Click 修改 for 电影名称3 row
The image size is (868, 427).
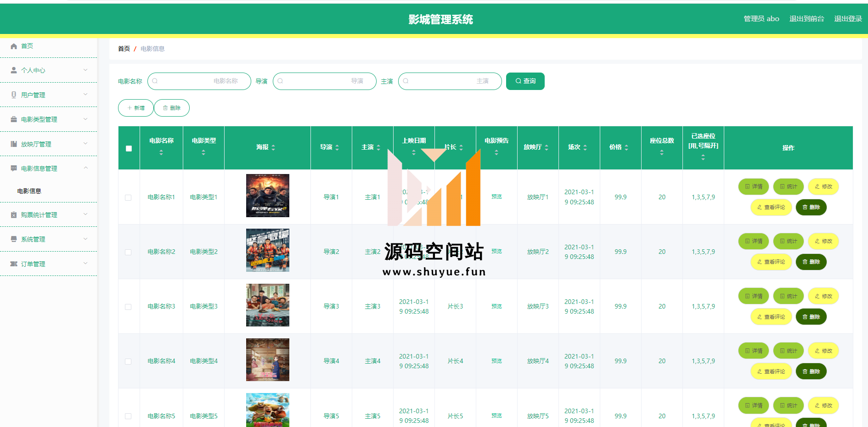click(823, 296)
